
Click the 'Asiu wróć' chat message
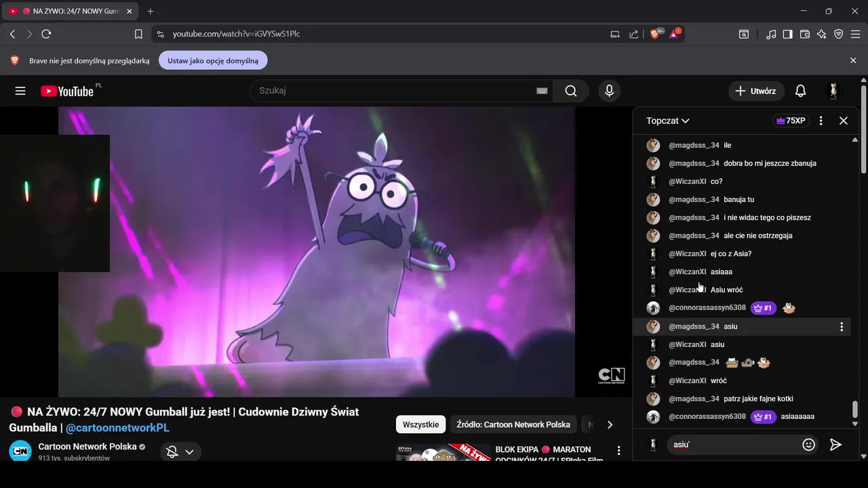726,290
